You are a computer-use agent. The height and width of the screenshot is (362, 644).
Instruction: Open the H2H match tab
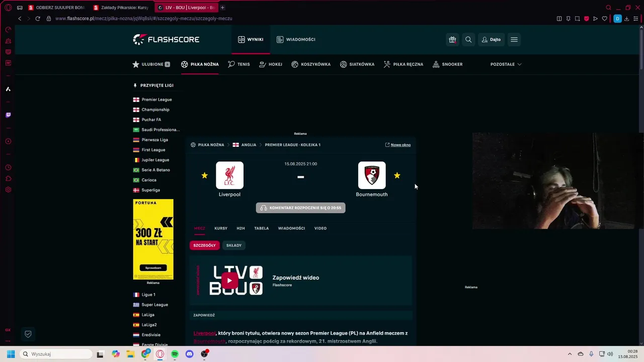[x=240, y=228]
